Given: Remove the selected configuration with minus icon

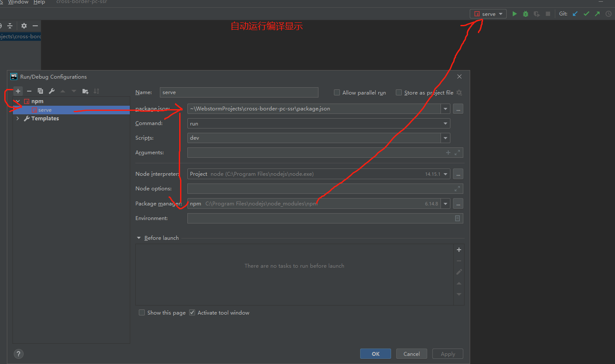Looking at the screenshot, I should [x=29, y=91].
